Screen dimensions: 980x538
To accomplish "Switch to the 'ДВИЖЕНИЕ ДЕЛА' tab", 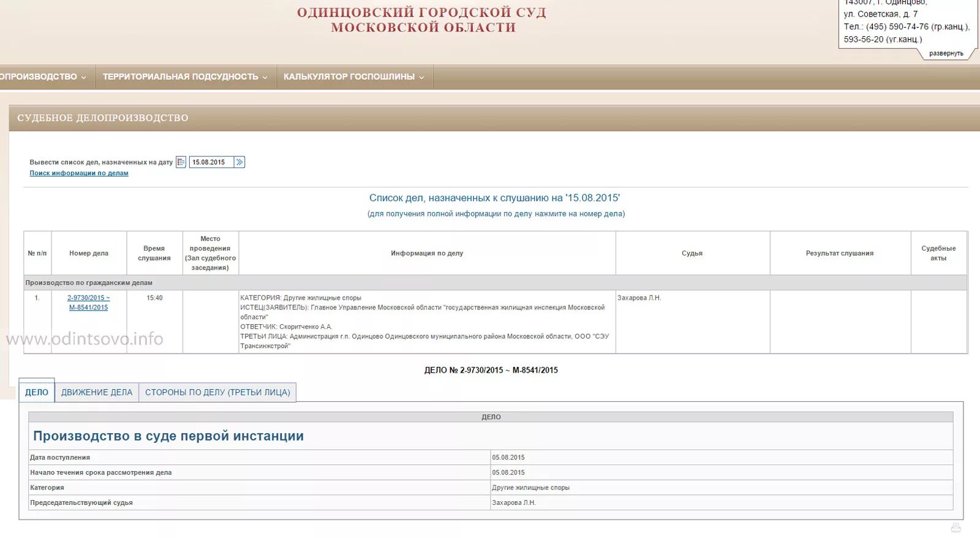I will [x=97, y=392].
